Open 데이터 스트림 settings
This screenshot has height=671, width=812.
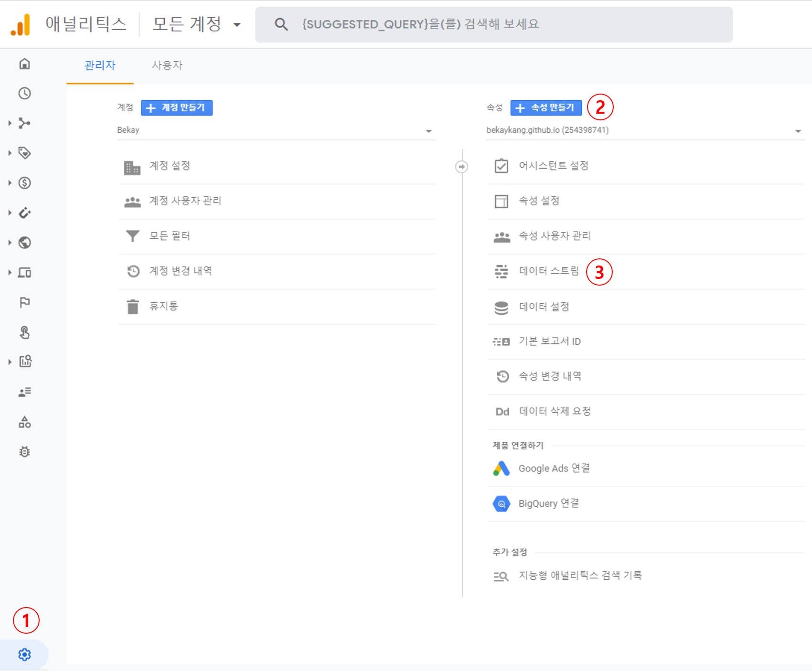click(548, 271)
